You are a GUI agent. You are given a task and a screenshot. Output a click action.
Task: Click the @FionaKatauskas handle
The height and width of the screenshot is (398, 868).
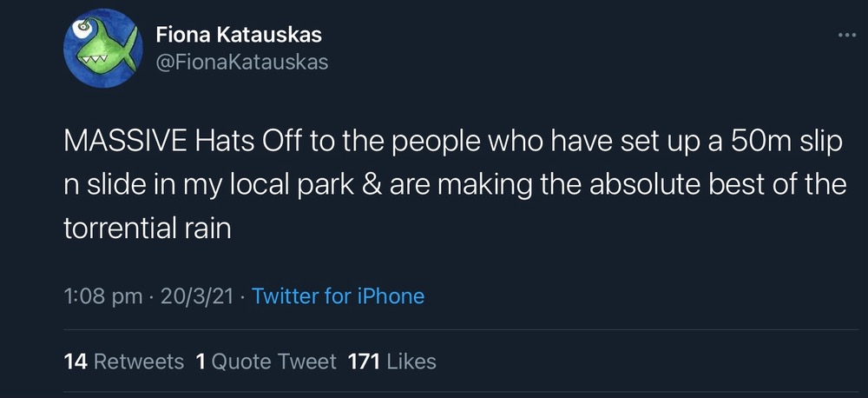coord(242,63)
